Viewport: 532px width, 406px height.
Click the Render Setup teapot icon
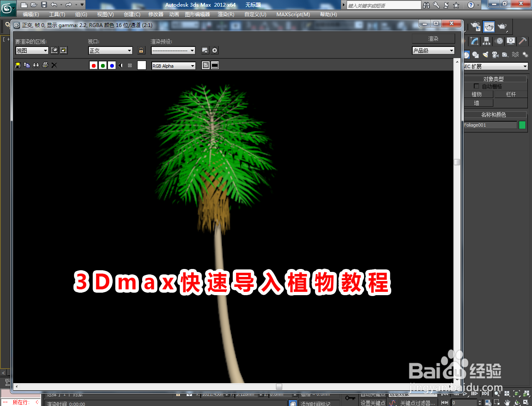(x=474, y=27)
